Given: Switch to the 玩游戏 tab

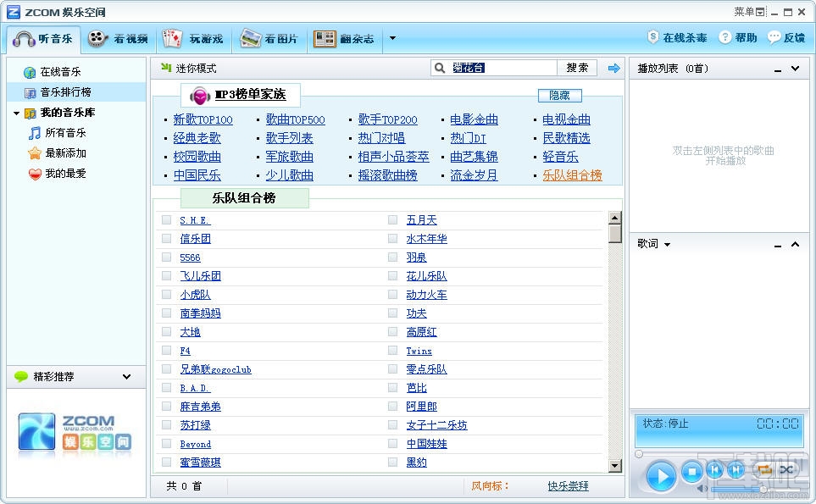Looking at the screenshot, I should tap(192, 39).
